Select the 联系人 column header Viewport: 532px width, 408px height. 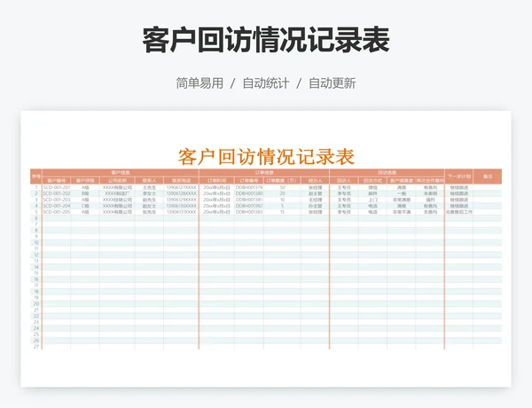coord(149,181)
